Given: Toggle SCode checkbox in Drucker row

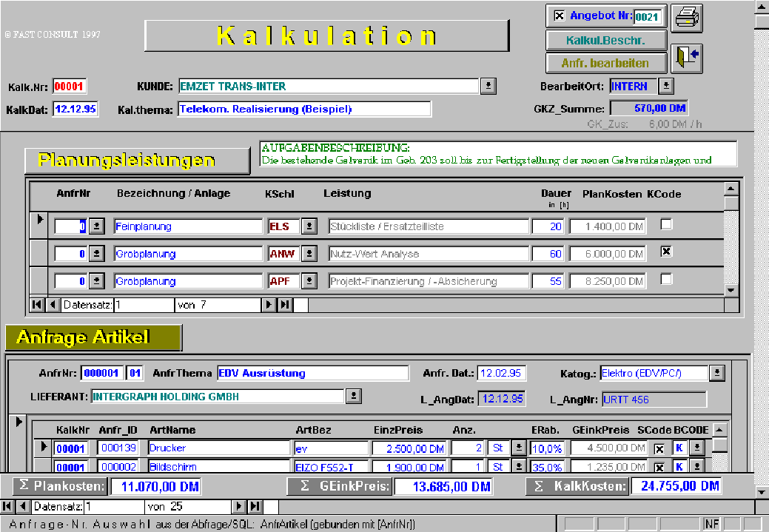Looking at the screenshot, I should click(659, 448).
